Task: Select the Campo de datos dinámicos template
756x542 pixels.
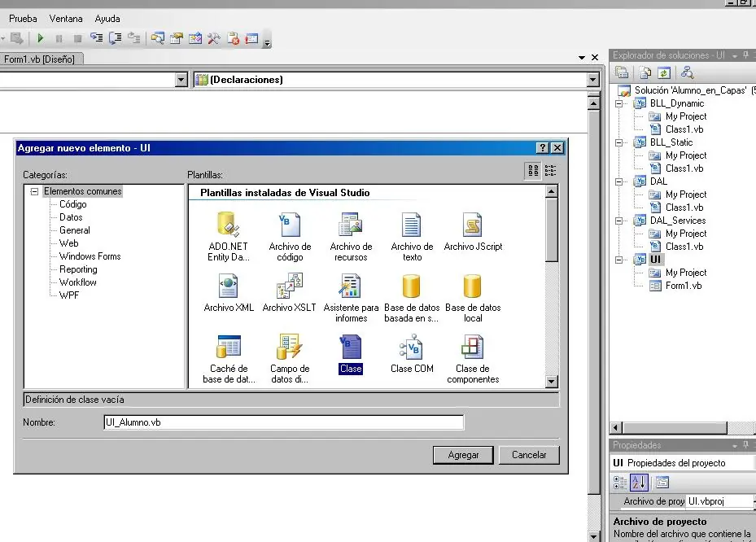Action: (x=290, y=359)
